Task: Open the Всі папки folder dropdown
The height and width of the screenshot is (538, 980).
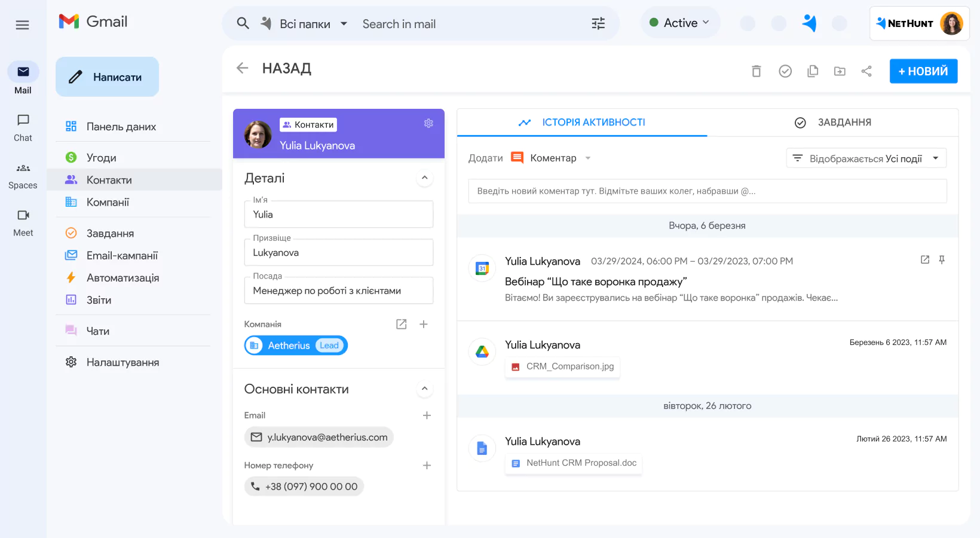Action: coord(305,24)
